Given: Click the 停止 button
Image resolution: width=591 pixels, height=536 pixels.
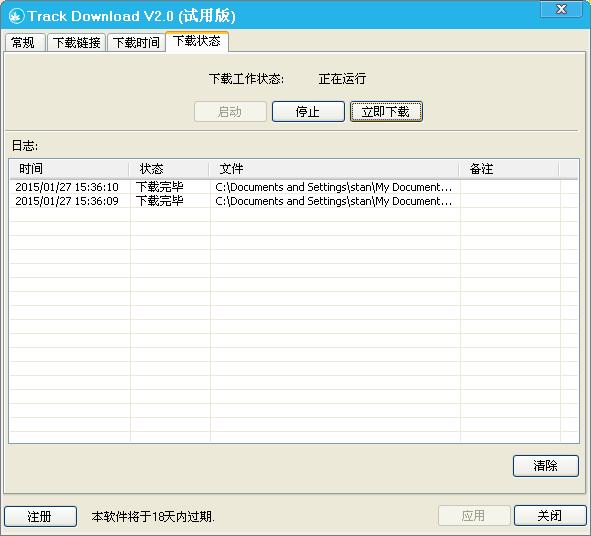Looking at the screenshot, I should [308, 112].
